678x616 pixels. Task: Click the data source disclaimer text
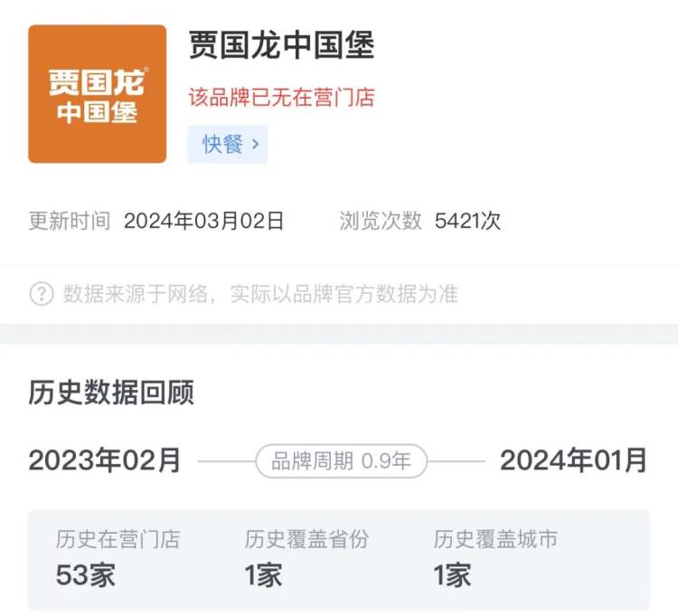pos(260,294)
